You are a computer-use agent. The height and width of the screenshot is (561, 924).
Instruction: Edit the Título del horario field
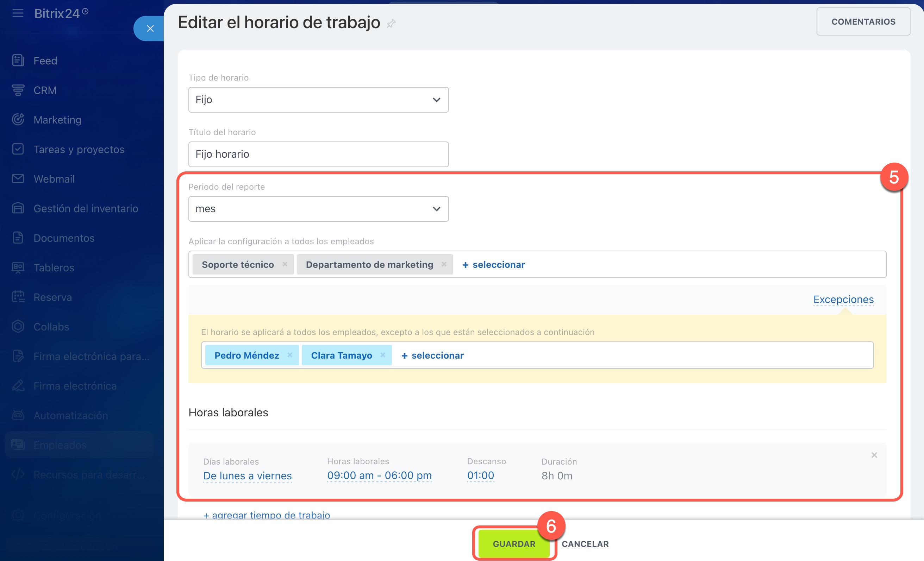coord(318,154)
